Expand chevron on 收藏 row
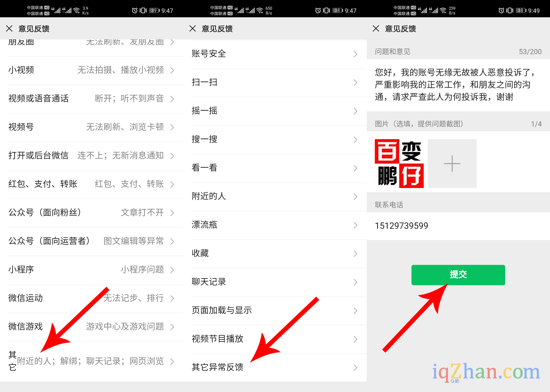Image resolution: width=550 pixels, height=392 pixels. (x=355, y=254)
